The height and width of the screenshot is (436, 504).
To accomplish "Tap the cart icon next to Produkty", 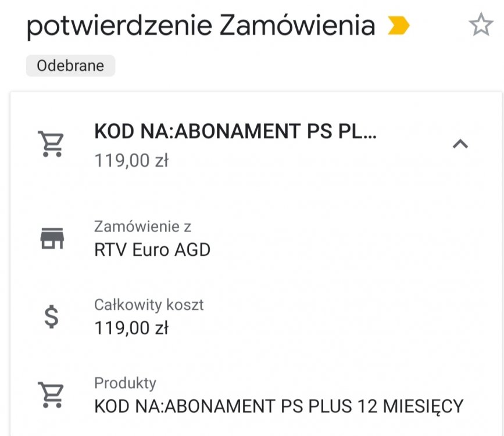I will tap(51, 395).
